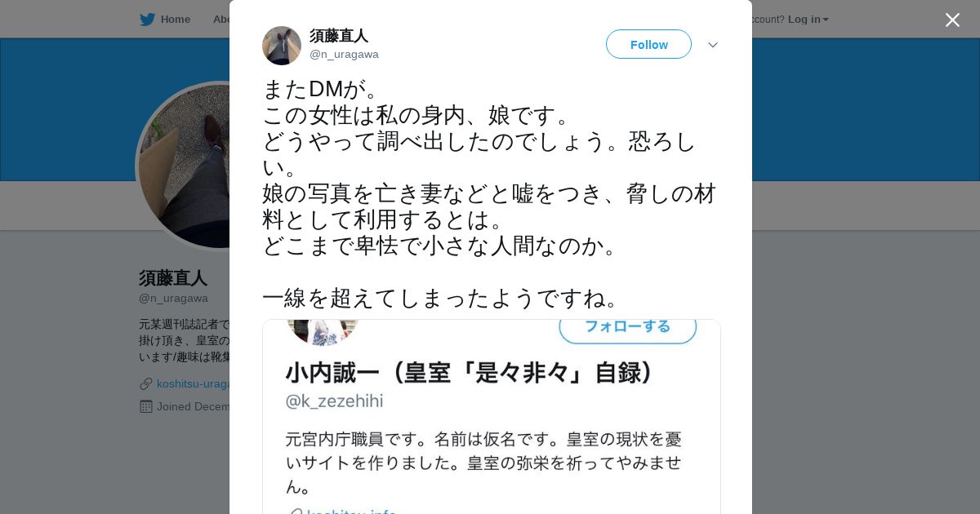Click フォローする in the embedded screenshot
The height and width of the screenshot is (514, 980).
coord(627,327)
